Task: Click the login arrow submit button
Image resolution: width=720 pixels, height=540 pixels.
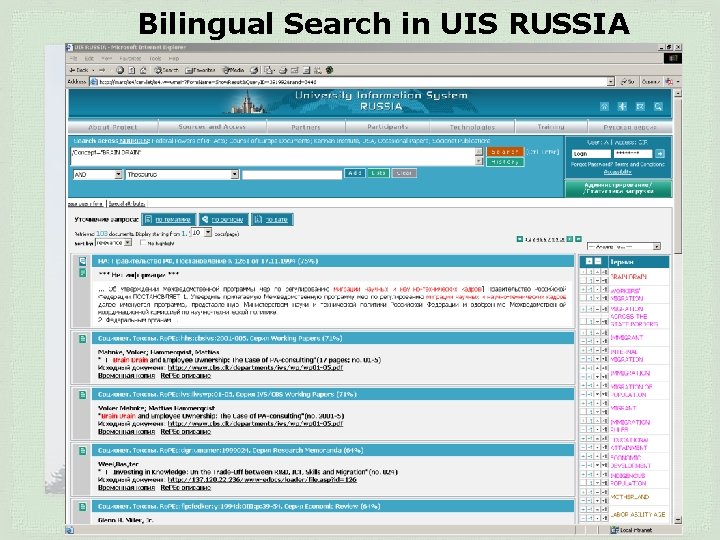Action: tap(660, 154)
